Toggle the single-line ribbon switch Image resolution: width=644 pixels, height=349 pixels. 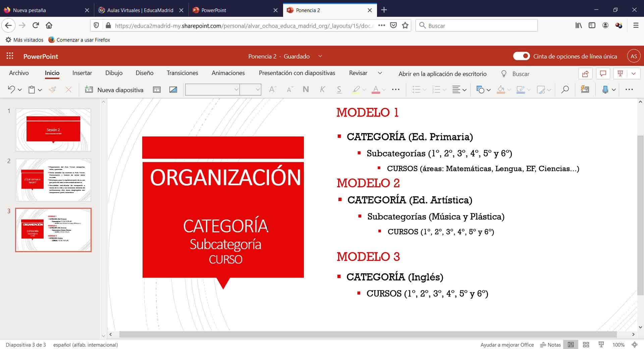[521, 56]
